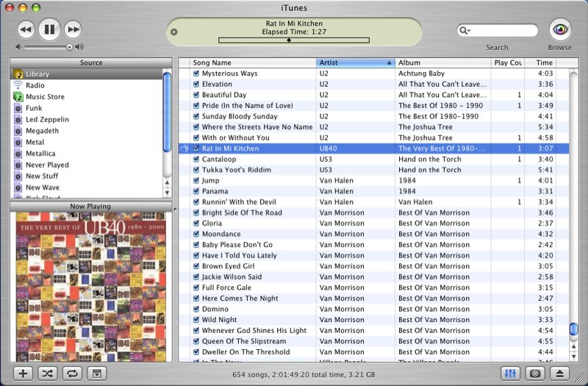Skip to the next track

73,29
